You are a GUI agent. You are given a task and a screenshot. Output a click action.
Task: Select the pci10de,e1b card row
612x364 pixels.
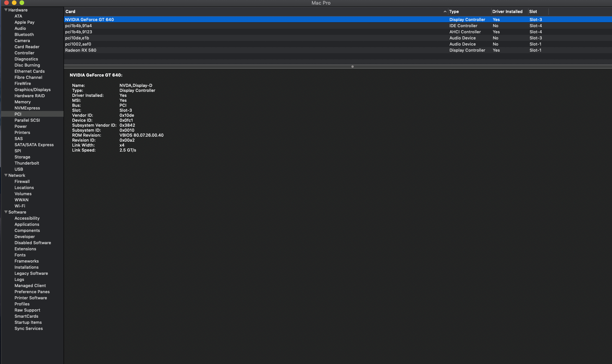click(x=338, y=38)
